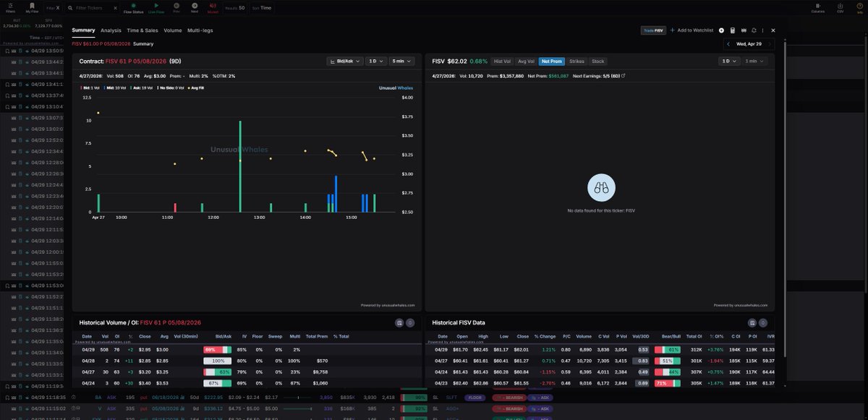
Task: Select the Avg Vol chart option
Action: tap(526, 61)
